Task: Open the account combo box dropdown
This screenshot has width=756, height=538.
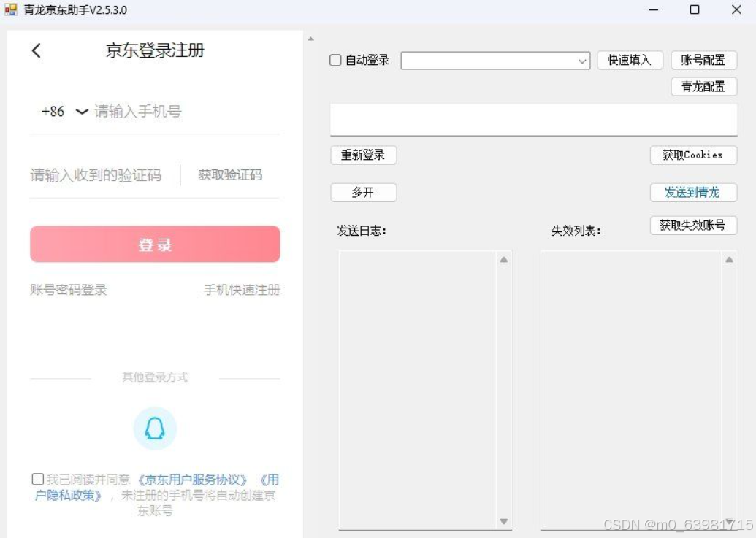Action: coord(582,61)
